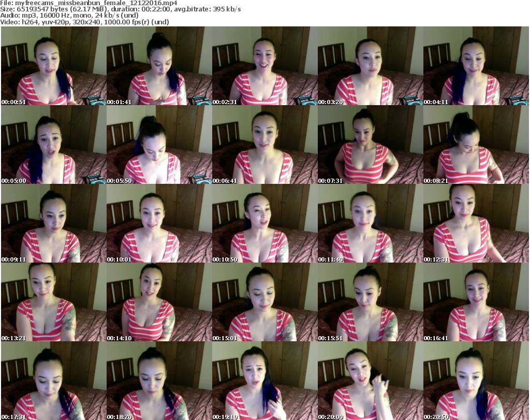This screenshot has height=420, width=530.
Task: Select the thumbnail frame stamped 00:07:31
Action: pyautogui.click(x=371, y=144)
